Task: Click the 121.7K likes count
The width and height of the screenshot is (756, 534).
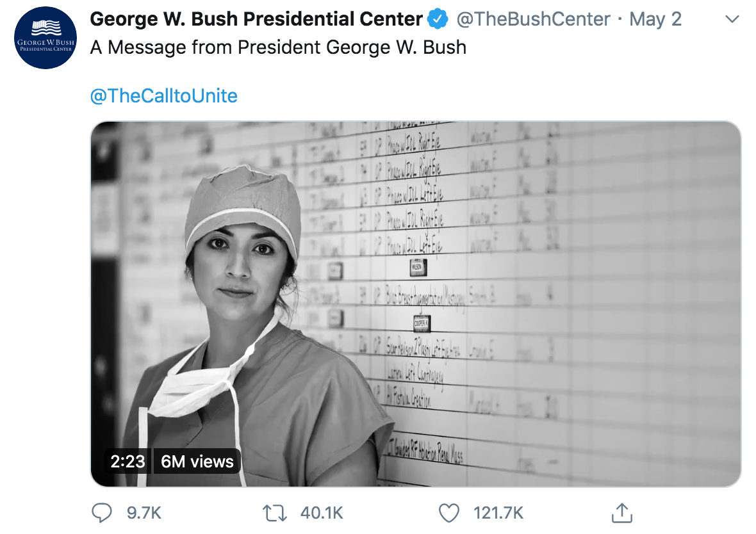Action: [498, 513]
